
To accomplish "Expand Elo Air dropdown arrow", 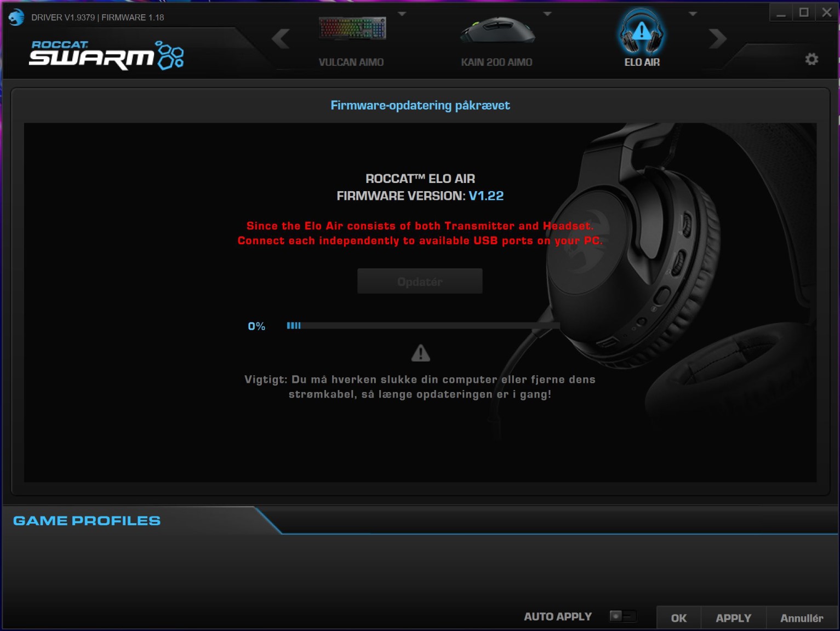I will coord(693,14).
